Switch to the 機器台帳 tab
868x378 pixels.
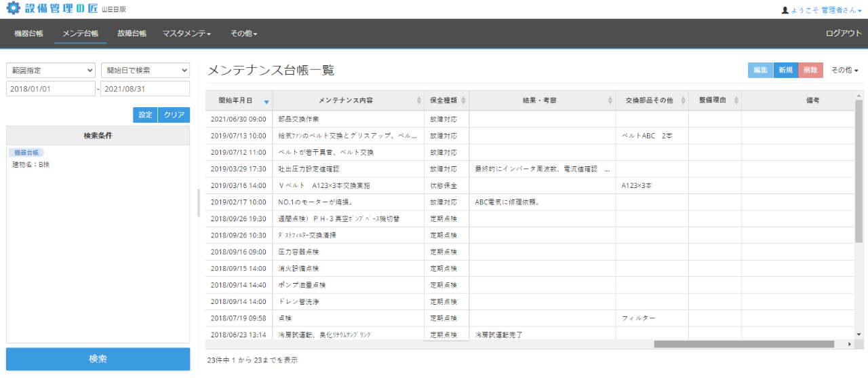pos(28,33)
